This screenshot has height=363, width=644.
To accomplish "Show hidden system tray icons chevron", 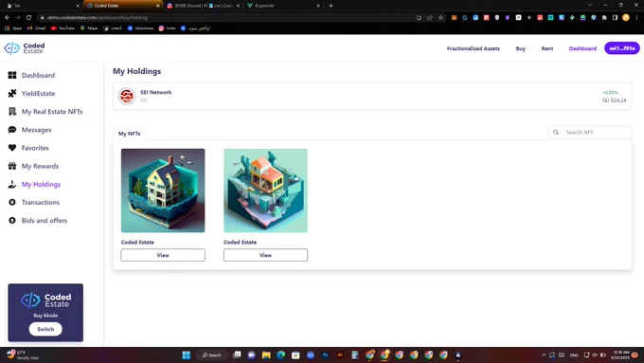I will 544,354.
